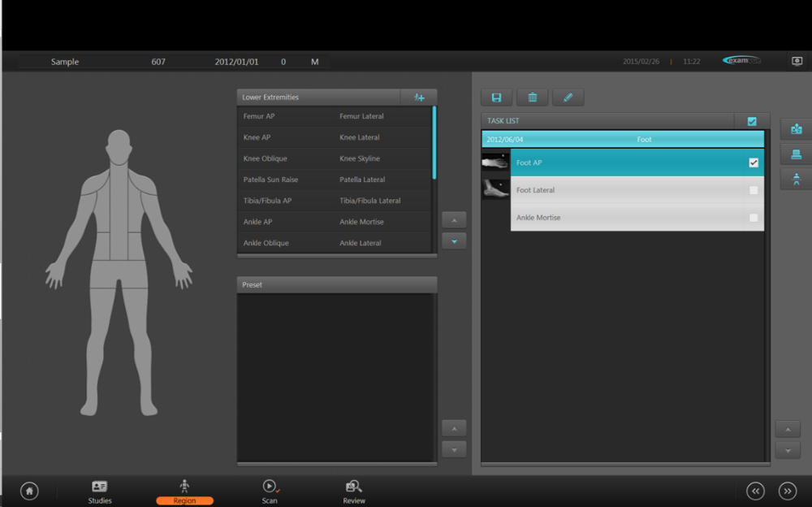This screenshot has width=812, height=507.
Task: Check the Foot Lateral checkbox
Action: click(x=754, y=190)
